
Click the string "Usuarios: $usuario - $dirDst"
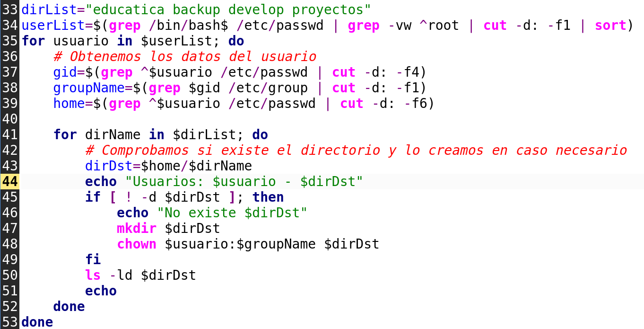click(244, 181)
